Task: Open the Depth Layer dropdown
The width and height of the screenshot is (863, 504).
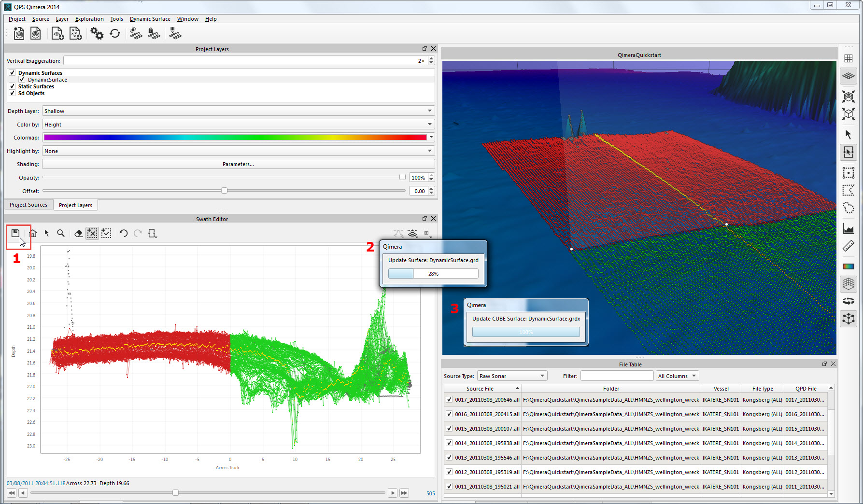Action: point(238,111)
